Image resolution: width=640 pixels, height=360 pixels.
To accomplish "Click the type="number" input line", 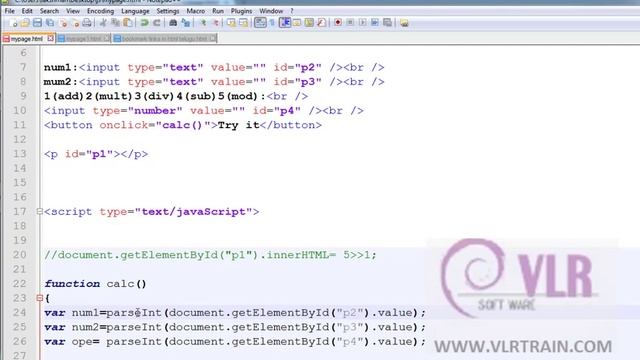I will (x=204, y=111).
